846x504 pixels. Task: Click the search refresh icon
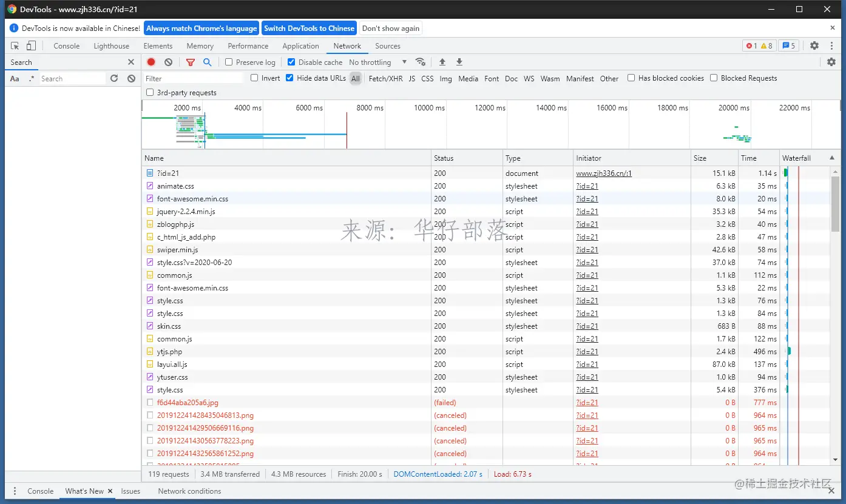tap(114, 78)
